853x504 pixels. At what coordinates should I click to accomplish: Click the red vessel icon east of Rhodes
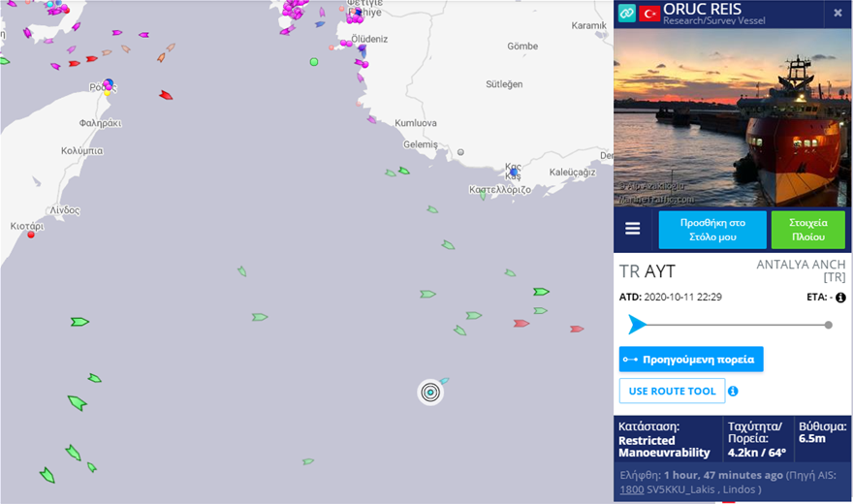click(x=166, y=95)
